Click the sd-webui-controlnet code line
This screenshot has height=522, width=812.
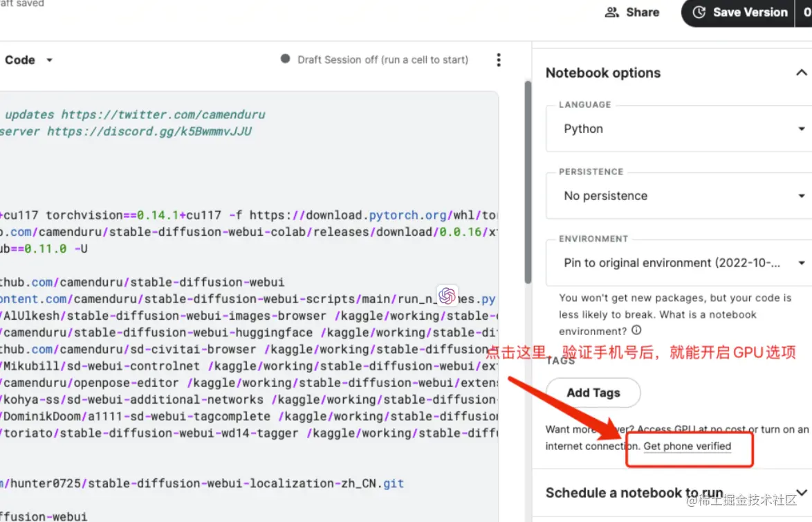pyautogui.click(x=248, y=366)
